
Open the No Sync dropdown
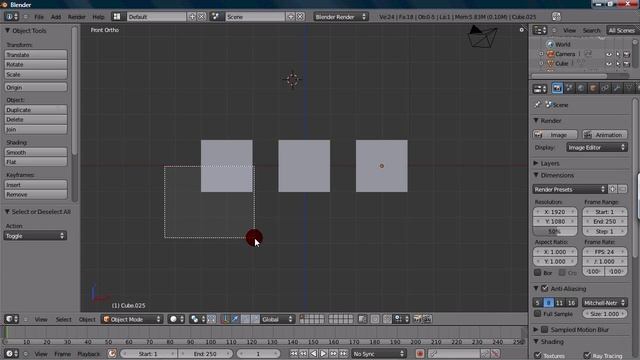click(x=379, y=353)
